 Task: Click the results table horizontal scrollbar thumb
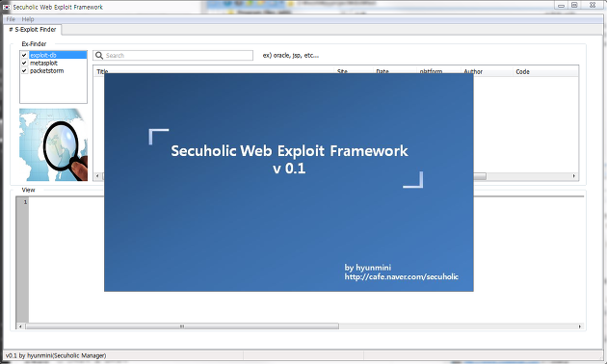[x=480, y=176]
